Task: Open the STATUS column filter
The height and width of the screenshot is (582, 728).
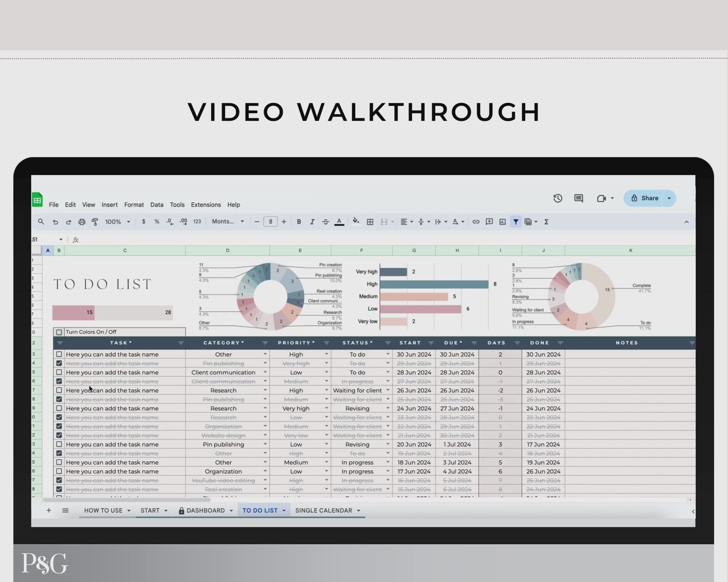Action: coord(388,343)
